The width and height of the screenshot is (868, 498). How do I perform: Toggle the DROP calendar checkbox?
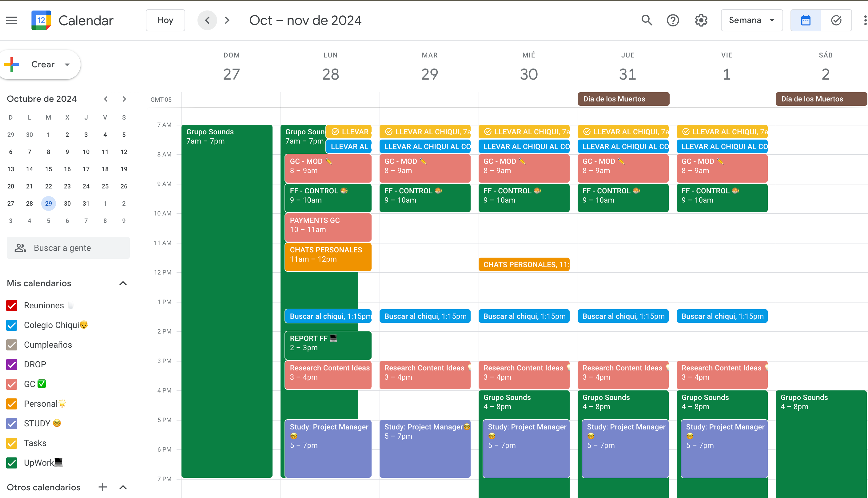[x=12, y=364]
